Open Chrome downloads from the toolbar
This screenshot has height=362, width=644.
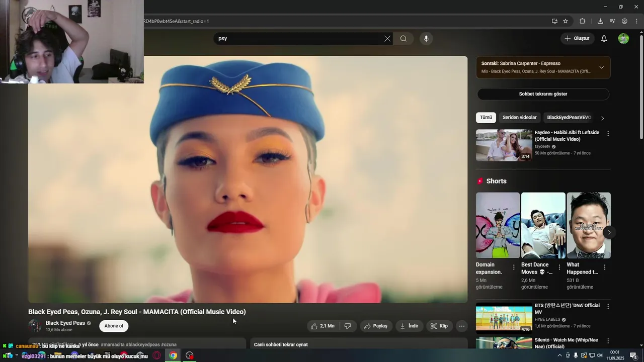click(x=600, y=21)
